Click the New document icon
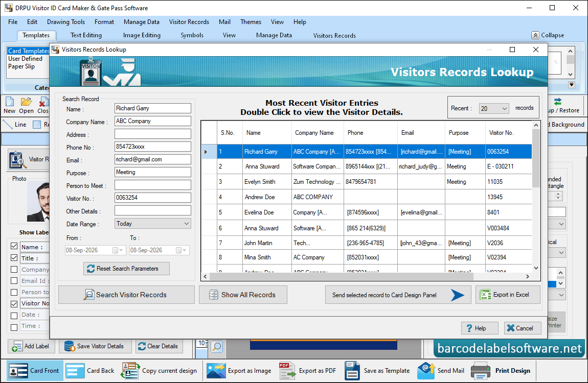 click(x=9, y=102)
